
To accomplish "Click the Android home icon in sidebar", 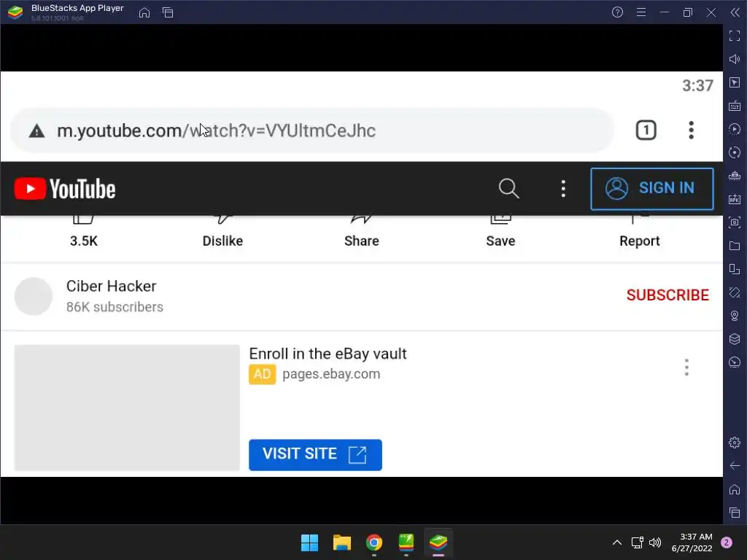I will click(735, 489).
